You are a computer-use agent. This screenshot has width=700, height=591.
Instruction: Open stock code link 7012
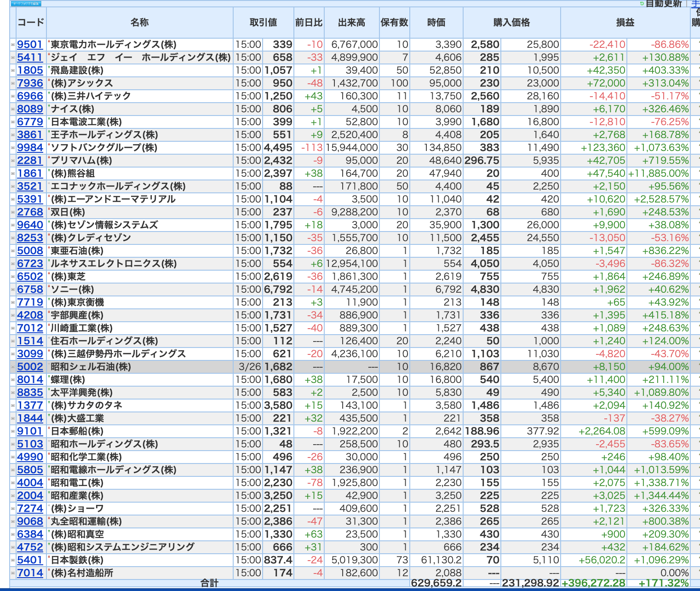pyautogui.click(x=30, y=328)
